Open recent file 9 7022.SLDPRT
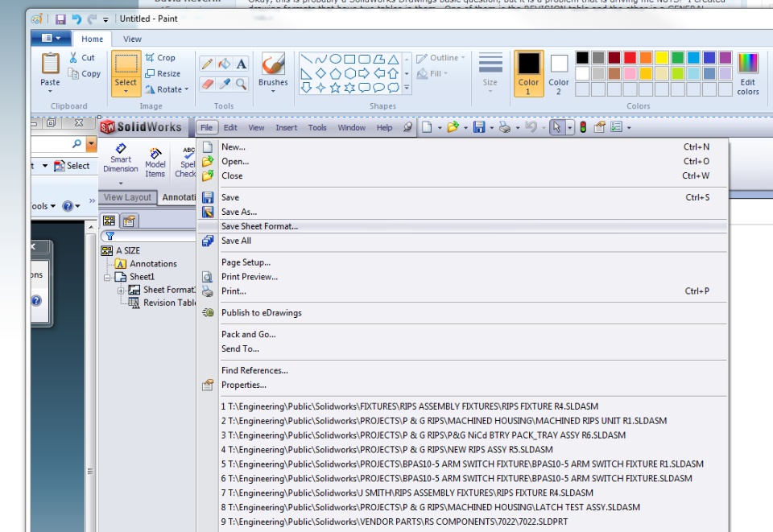Screen dimensions: 773x532 462,522
